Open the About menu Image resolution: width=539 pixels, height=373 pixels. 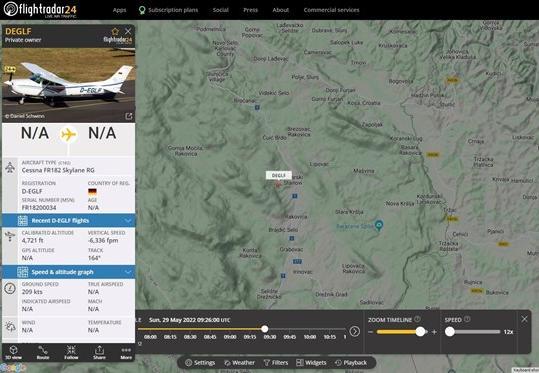280,10
